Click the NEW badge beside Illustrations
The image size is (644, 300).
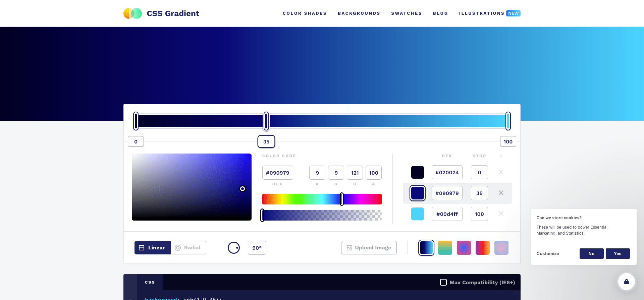tap(513, 13)
